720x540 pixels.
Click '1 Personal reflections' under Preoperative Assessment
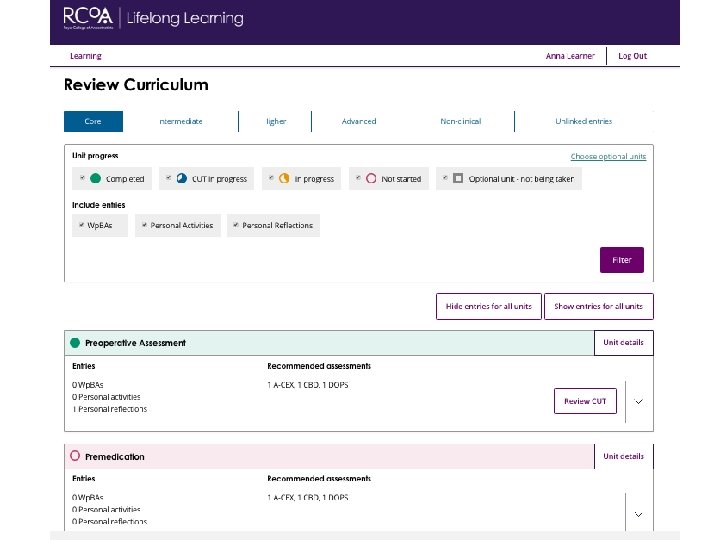click(110, 409)
